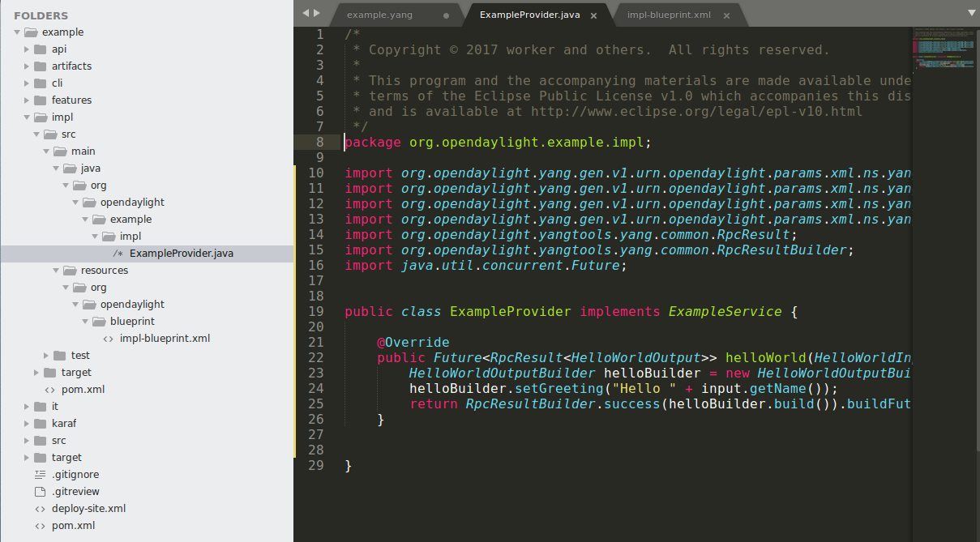Collapse the root example folder arrow
The height and width of the screenshot is (542, 980).
coord(17,32)
